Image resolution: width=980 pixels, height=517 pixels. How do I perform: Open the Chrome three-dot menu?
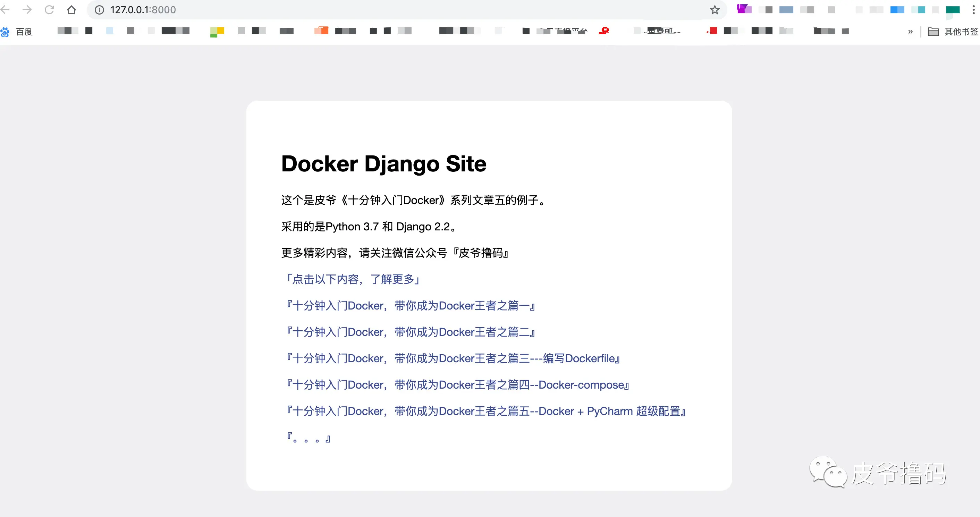[x=973, y=10]
